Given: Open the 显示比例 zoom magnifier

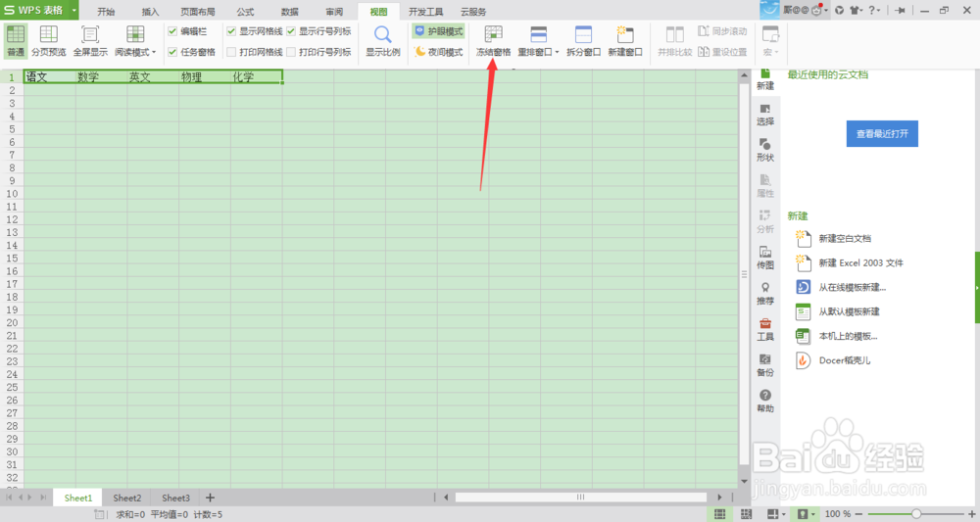Looking at the screenshot, I should 382,34.
